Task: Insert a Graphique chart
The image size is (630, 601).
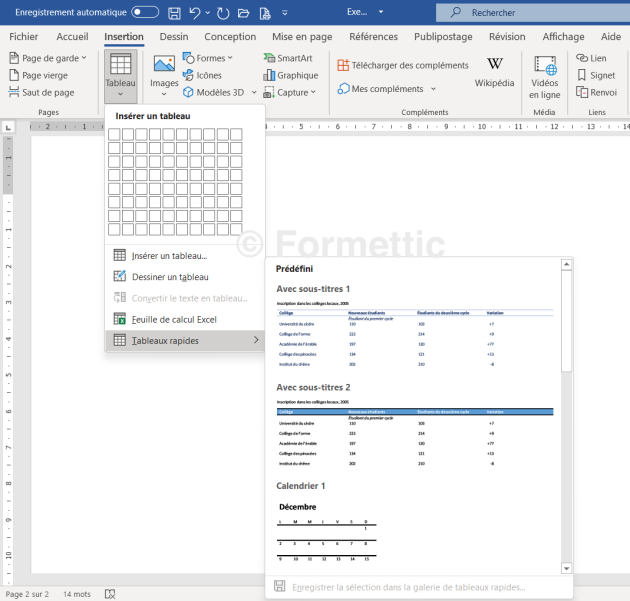Action: (290, 75)
